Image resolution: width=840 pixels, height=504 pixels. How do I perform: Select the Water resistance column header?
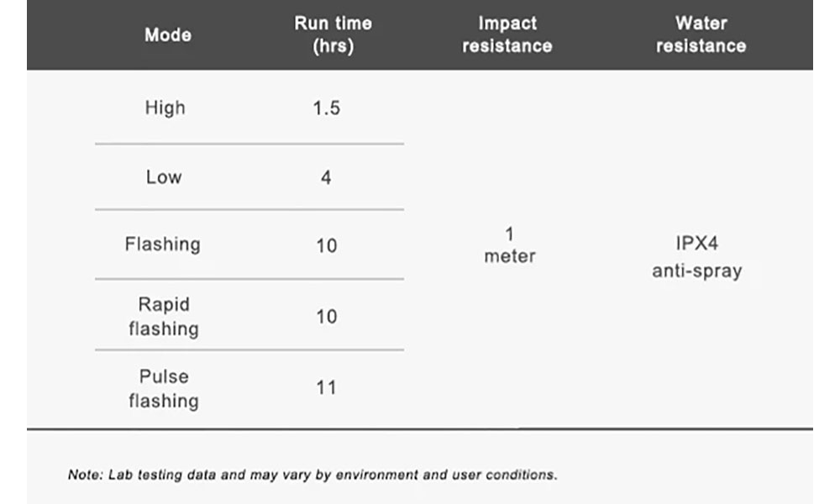tap(701, 35)
